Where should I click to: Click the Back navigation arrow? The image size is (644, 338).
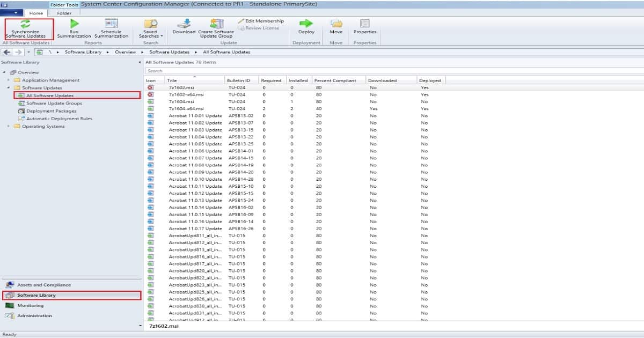coord(7,52)
